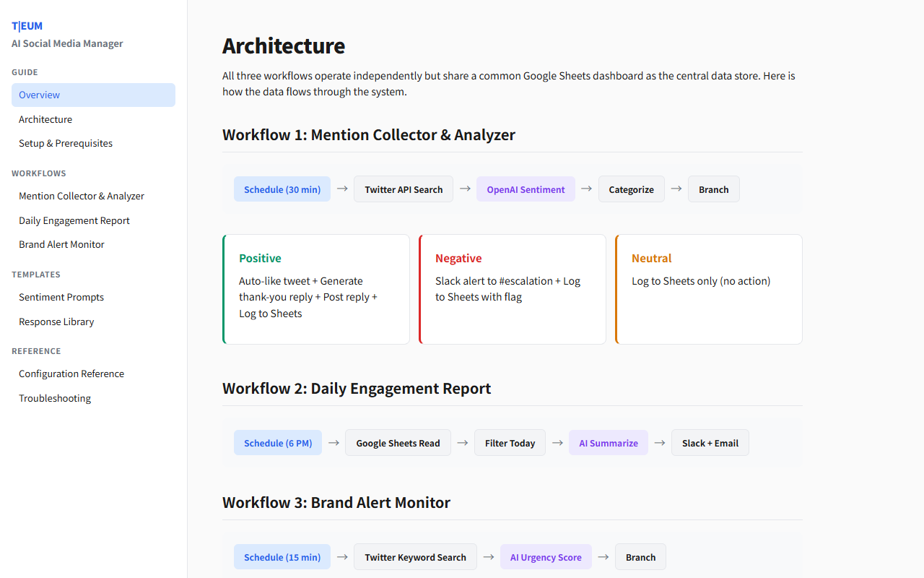Select the Twitter API Search node
Screen dimensions: 924x578
click(404, 189)
